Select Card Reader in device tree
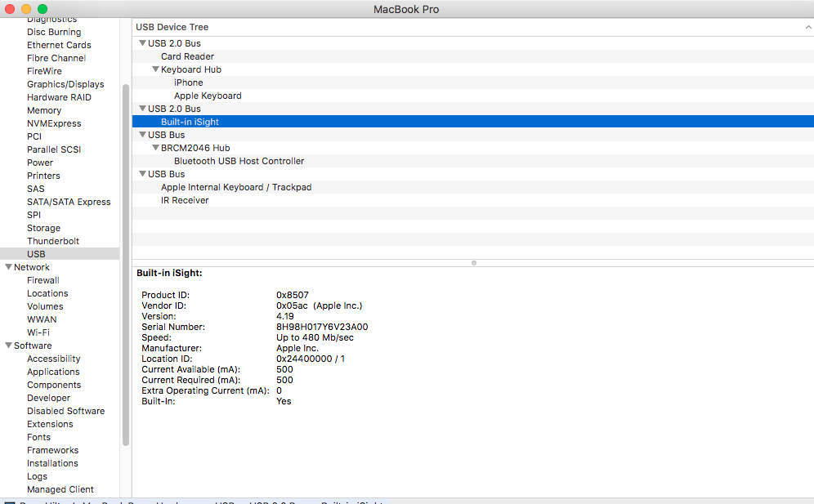 coord(473,56)
